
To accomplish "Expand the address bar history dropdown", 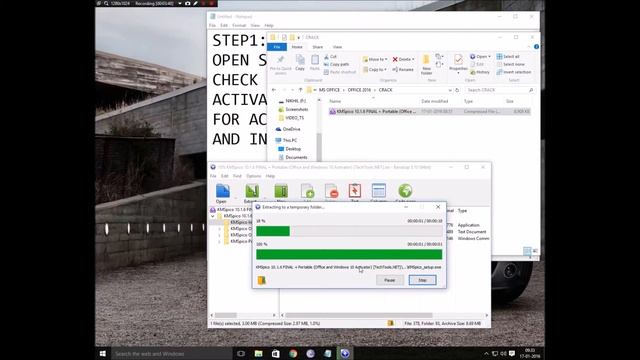I will point(450,90).
